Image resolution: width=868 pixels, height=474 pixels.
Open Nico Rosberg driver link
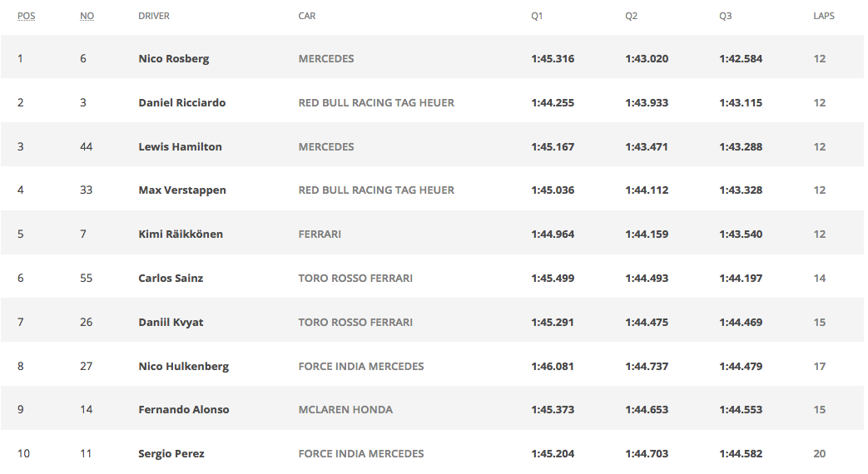click(173, 59)
